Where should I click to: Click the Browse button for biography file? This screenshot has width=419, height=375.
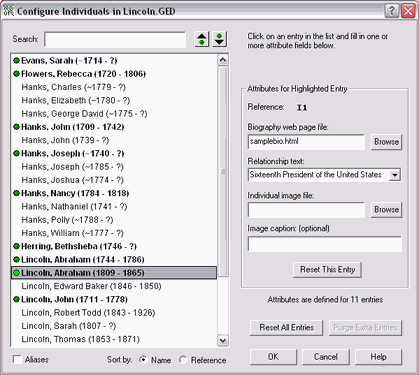[386, 142]
